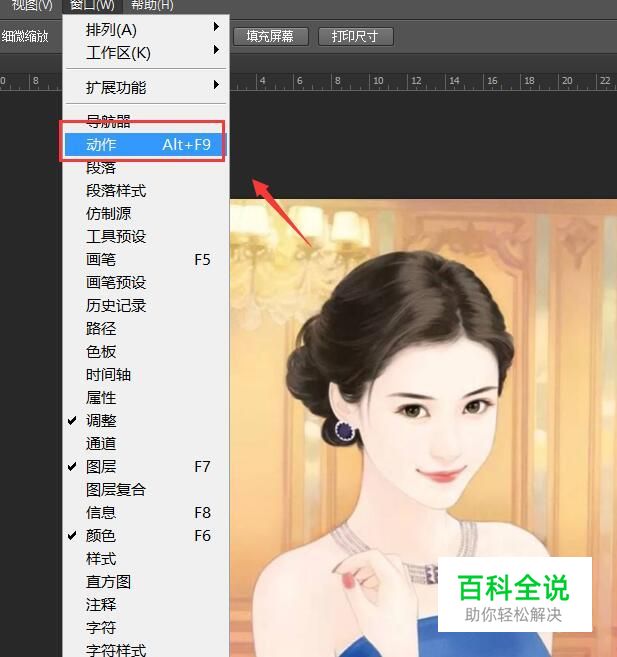Open the 属性 panel
Image resolution: width=617 pixels, height=657 pixels.
146,398
